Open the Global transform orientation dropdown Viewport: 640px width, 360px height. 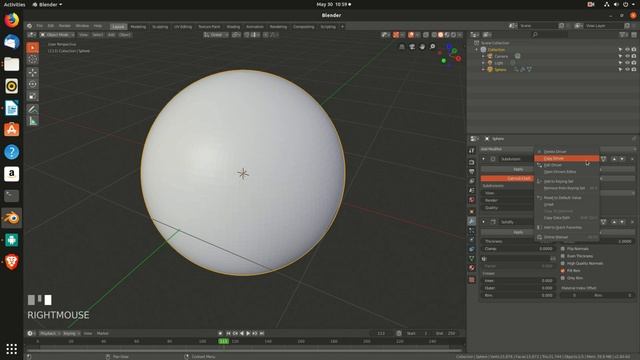click(216, 35)
